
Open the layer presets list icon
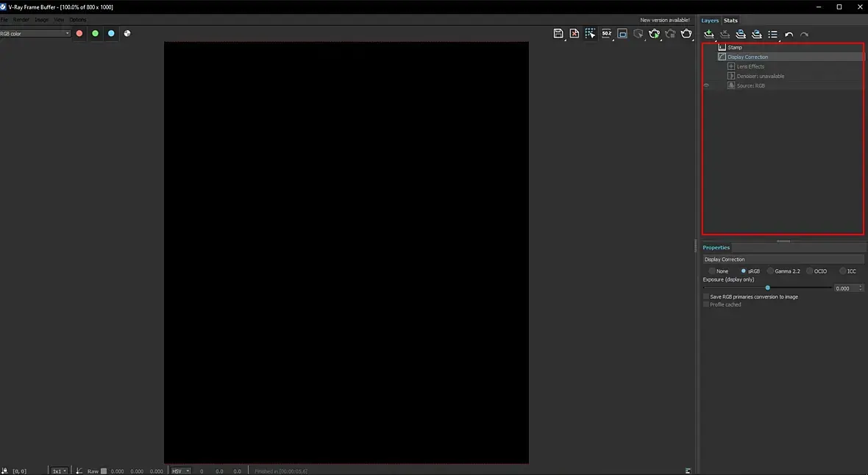773,35
